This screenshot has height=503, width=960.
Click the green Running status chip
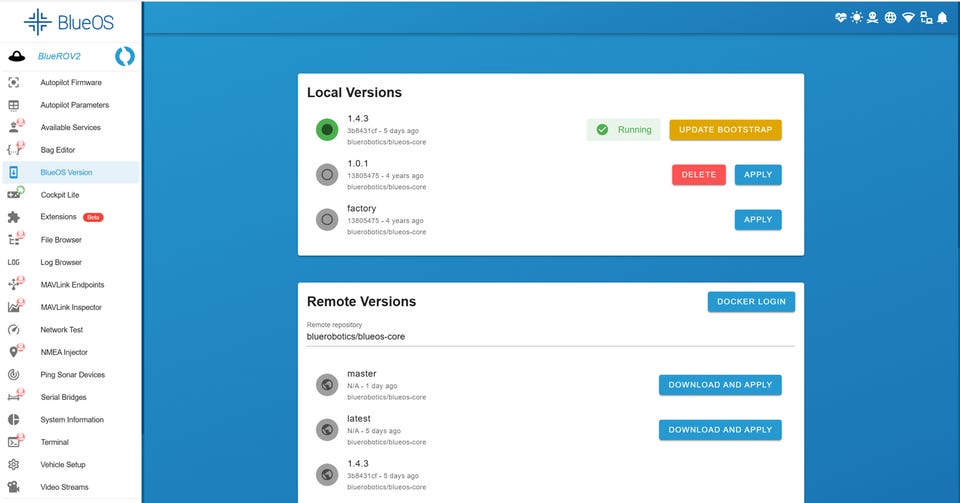[x=623, y=130]
